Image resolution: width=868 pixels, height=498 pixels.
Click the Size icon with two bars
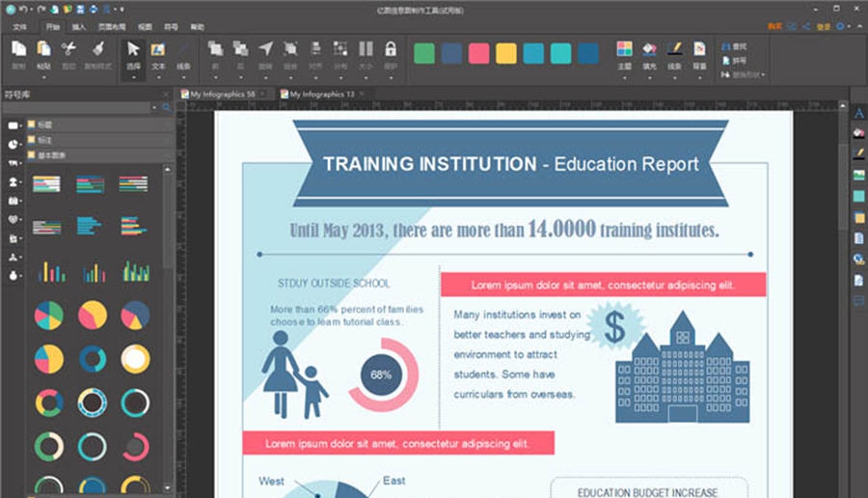point(366,49)
